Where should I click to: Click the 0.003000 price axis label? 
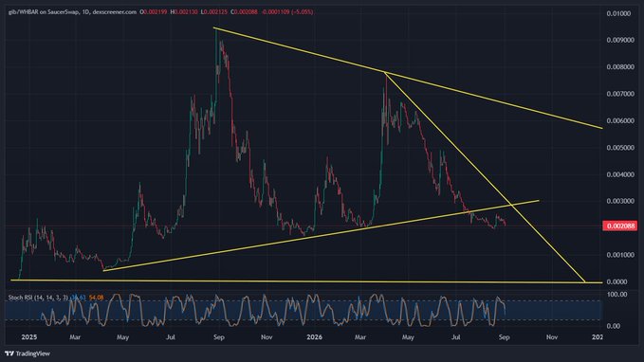pos(619,201)
